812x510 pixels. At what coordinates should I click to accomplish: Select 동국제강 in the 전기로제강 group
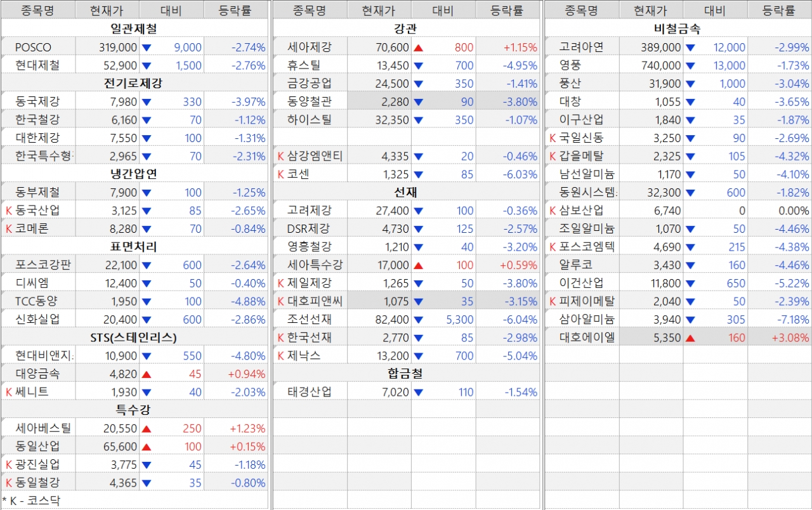(37, 101)
